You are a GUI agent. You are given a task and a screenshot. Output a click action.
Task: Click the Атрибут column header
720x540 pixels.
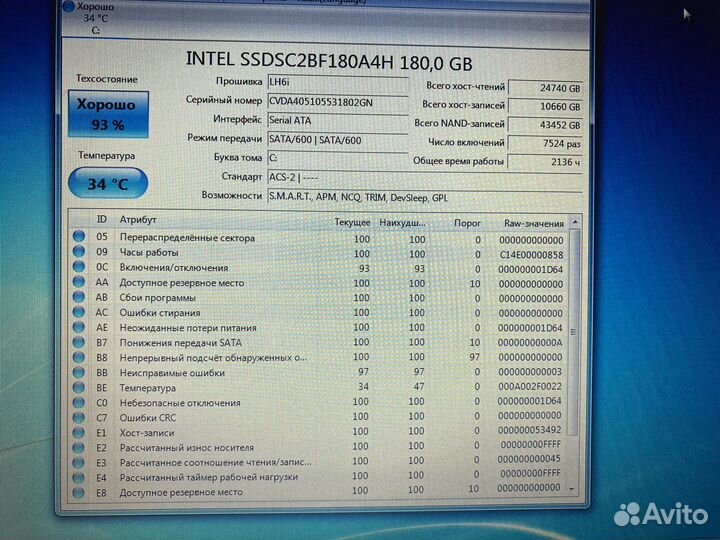pyautogui.click(x=138, y=219)
